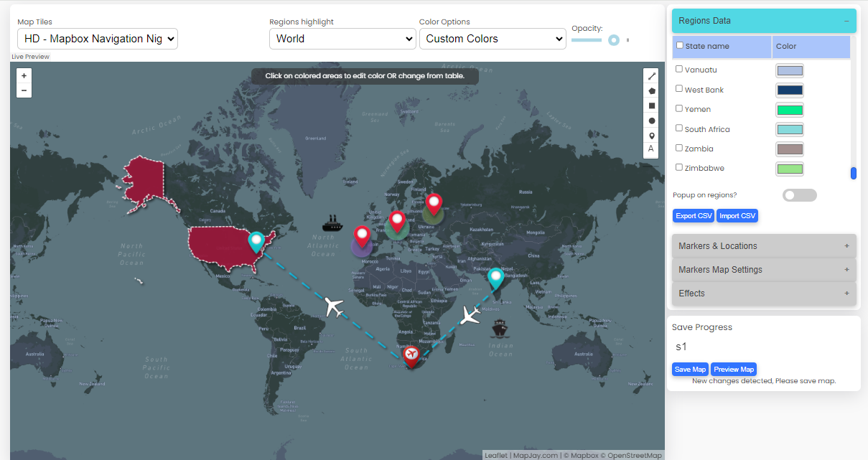Check the West Bank checkbox

pos(679,89)
